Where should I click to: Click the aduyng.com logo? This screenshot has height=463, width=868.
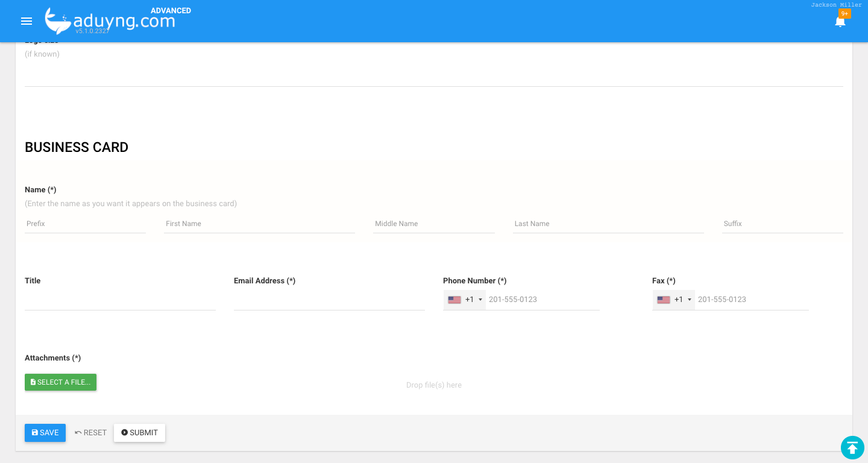tap(108, 20)
